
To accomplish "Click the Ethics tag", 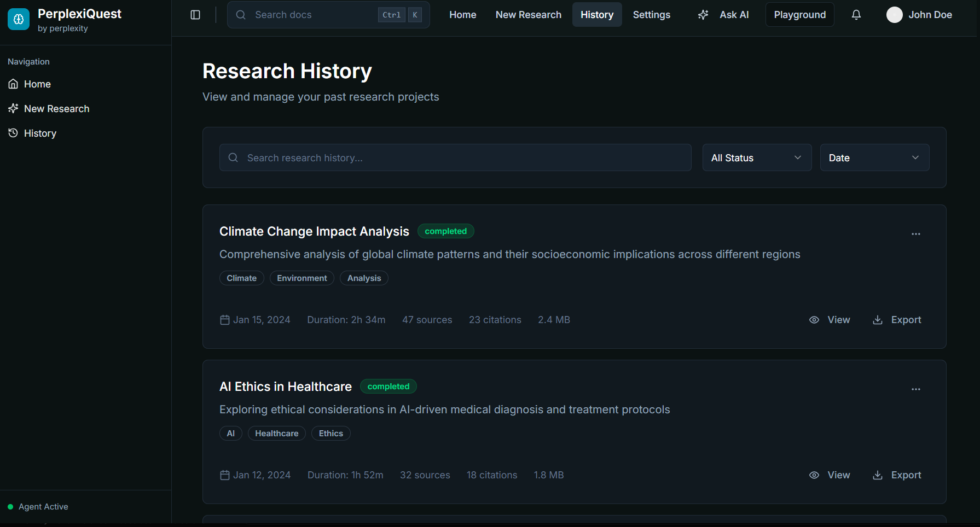I will coord(331,434).
